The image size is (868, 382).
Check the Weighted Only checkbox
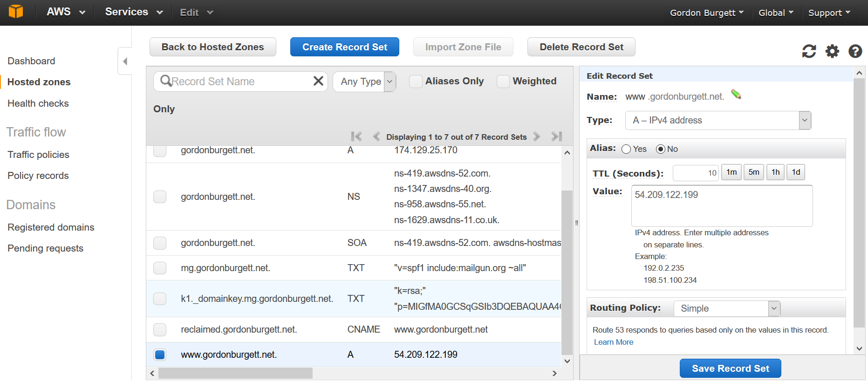click(x=503, y=82)
